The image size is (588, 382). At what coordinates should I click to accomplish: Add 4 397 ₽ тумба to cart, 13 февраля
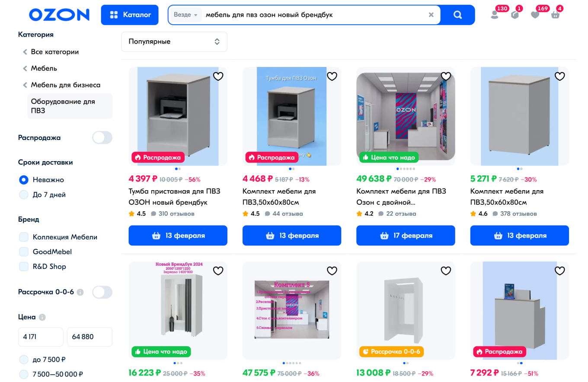[x=178, y=236]
